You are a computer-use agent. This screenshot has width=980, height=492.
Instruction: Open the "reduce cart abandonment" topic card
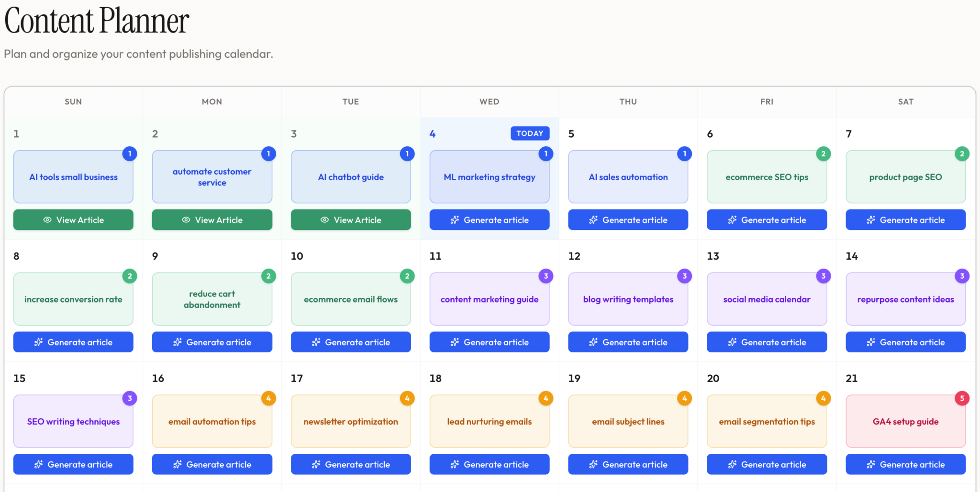212,299
